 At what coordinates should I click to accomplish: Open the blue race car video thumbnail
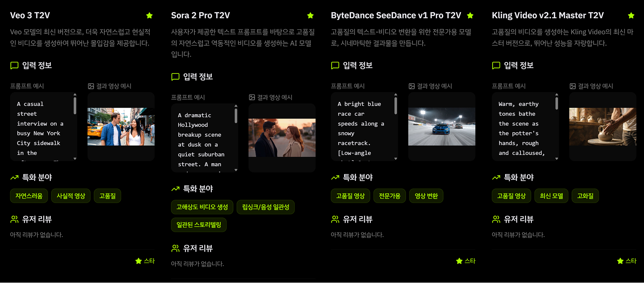(442, 127)
